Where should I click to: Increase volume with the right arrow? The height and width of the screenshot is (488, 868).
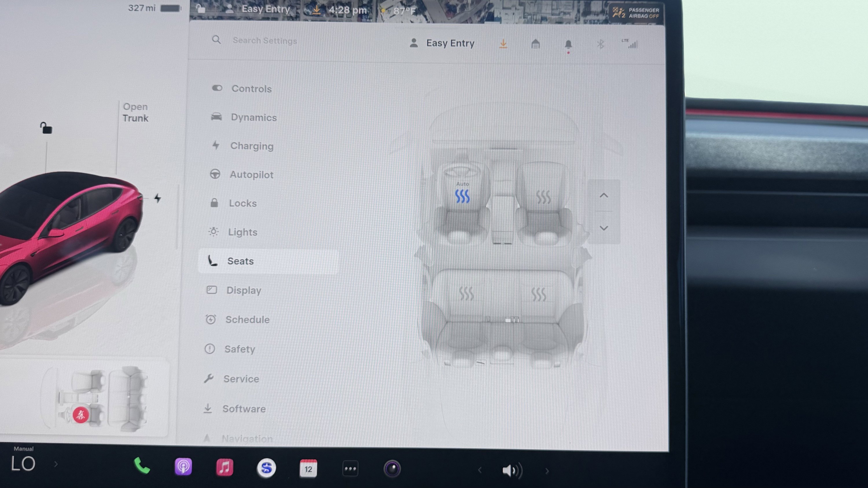click(547, 471)
